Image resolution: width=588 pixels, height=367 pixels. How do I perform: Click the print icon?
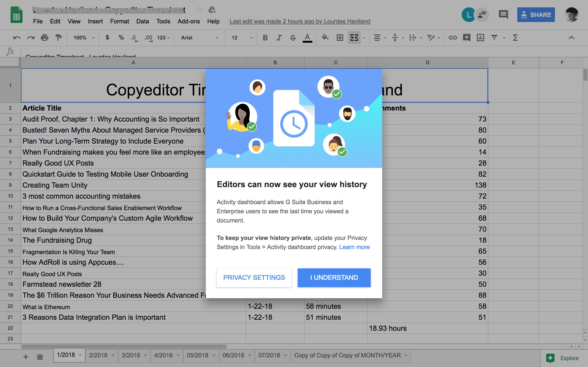click(x=45, y=38)
